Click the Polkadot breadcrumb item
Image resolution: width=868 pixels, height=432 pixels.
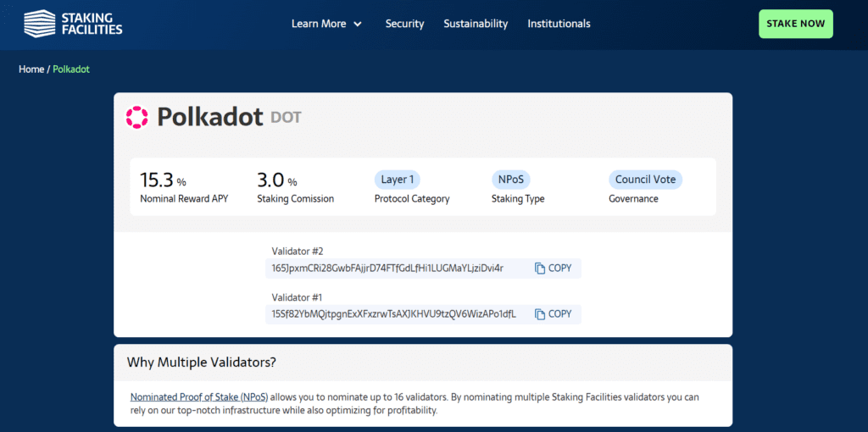tap(71, 69)
